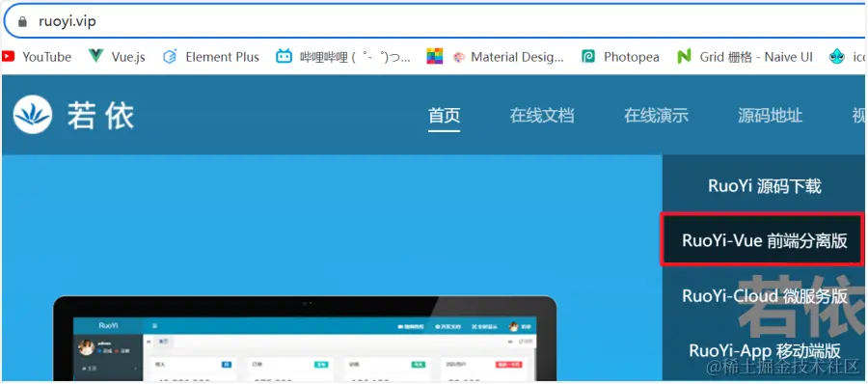Screen dimensions: 868x384
Task: Select the 首页 navigation tab
Action: [x=444, y=115]
